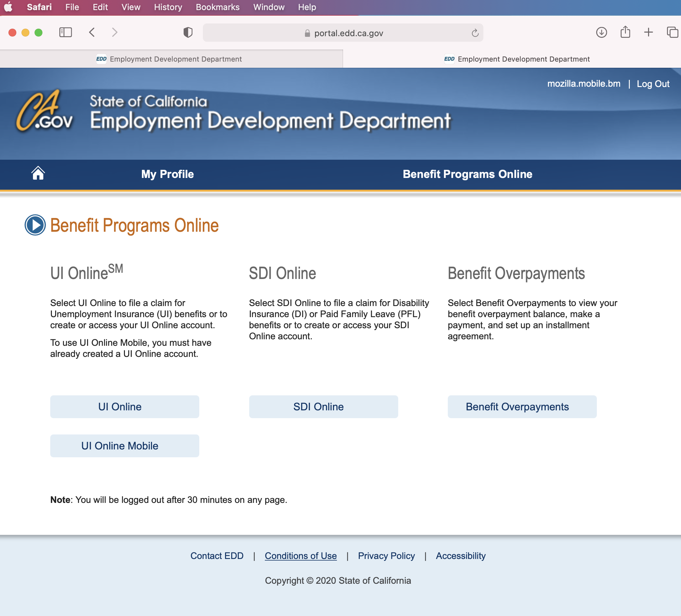Open the Window menu
This screenshot has height=616, width=681.
point(269,7)
